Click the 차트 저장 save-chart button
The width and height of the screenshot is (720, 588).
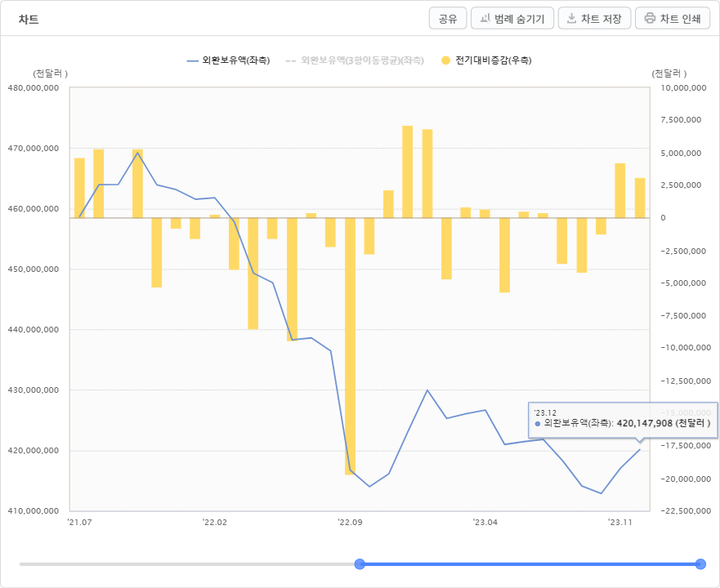[594, 18]
